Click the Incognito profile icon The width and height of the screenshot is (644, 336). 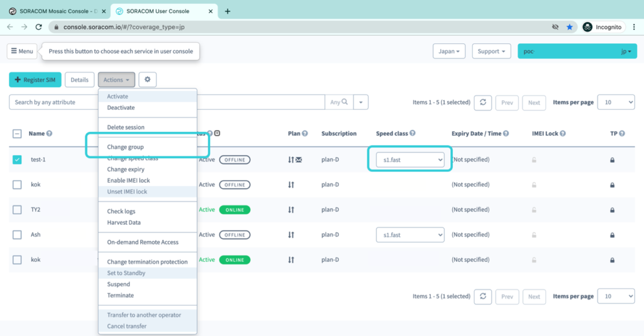[588, 27]
